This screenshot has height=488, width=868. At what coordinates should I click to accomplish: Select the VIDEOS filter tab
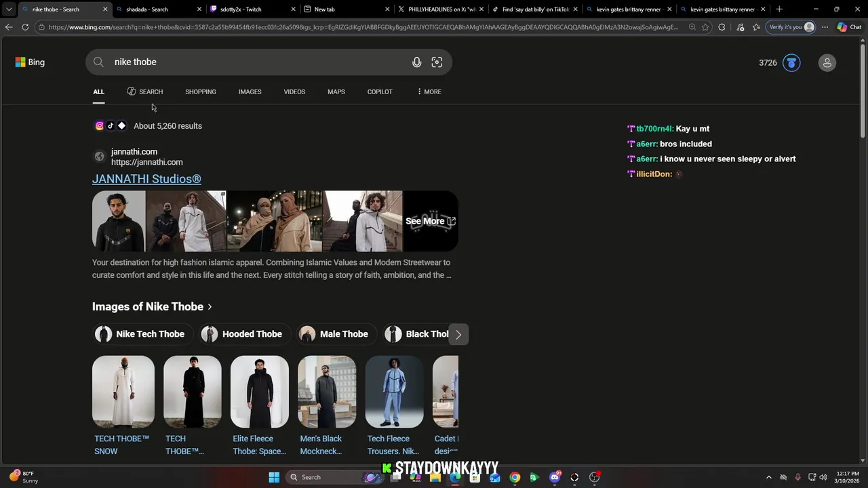click(294, 92)
